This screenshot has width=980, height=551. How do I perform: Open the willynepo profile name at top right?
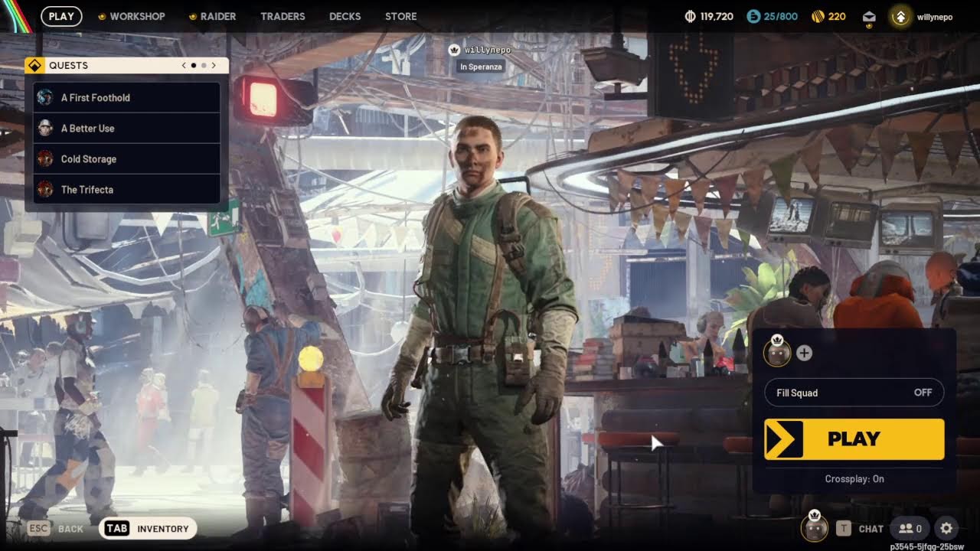tap(935, 17)
